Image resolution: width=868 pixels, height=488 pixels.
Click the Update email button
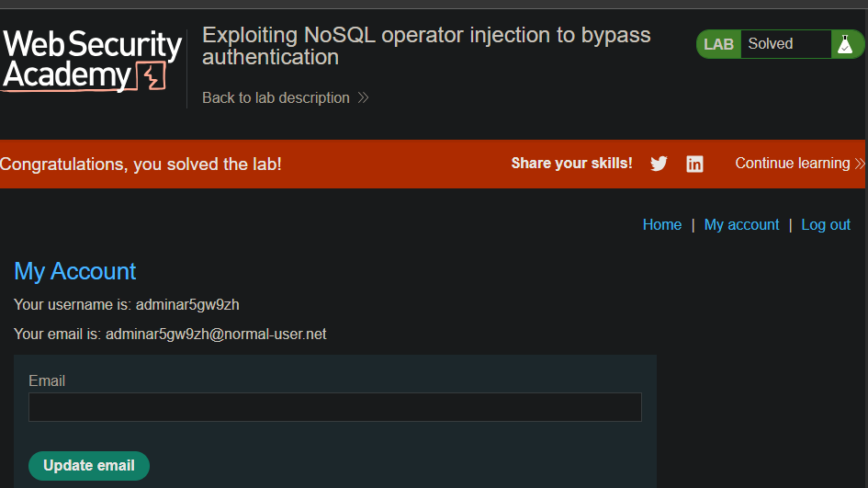pos(89,466)
